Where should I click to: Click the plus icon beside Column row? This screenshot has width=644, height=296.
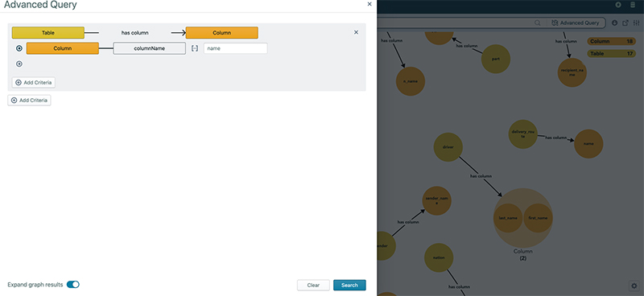click(x=19, y=48)
